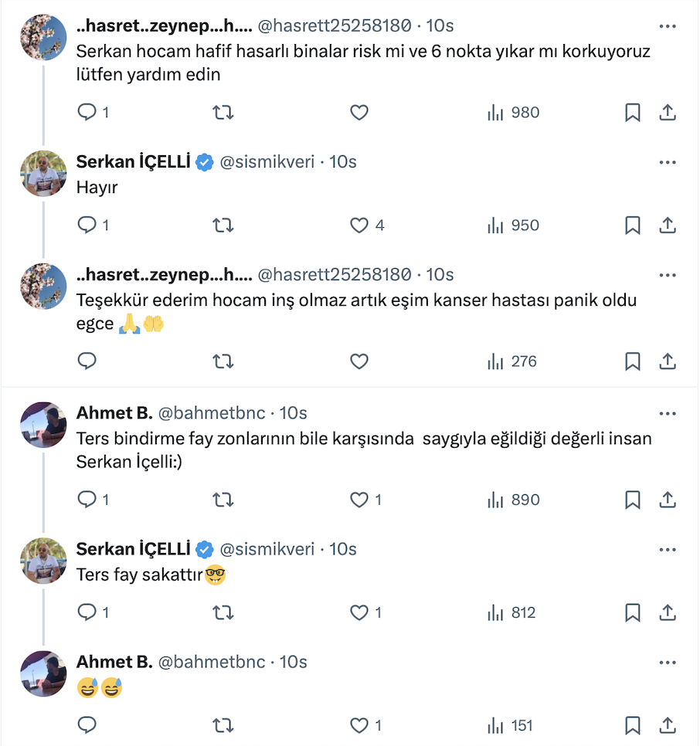Reply to hasret's tweet about hafif hasarlı binalar
Screen dimensions: 700x746
tap(87, 113)
